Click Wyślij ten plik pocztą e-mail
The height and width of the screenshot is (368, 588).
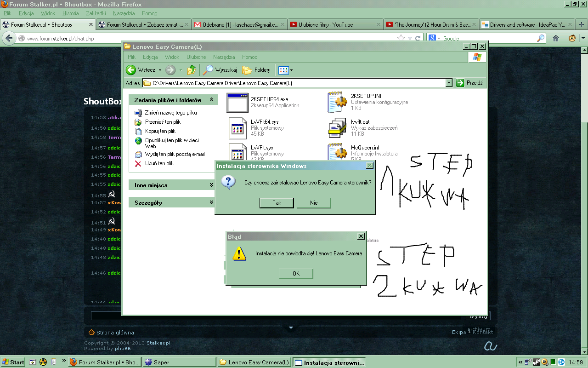coord(175,154)
